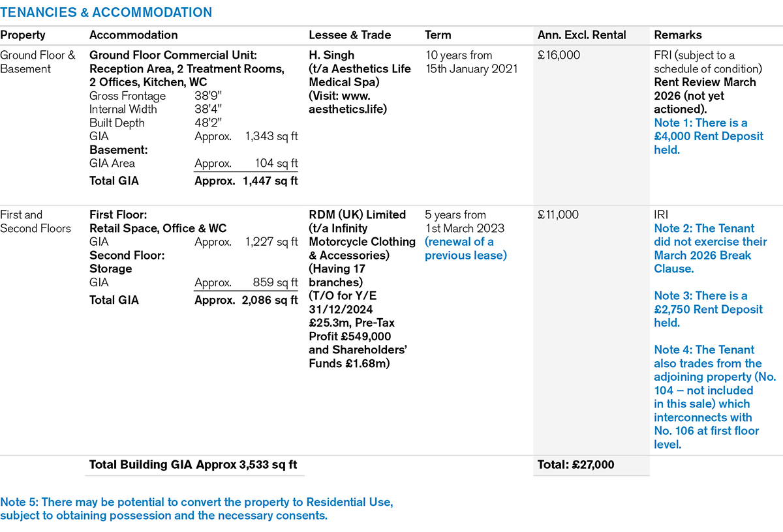
Task: Click the Term column header
Action: coord(438,35)
